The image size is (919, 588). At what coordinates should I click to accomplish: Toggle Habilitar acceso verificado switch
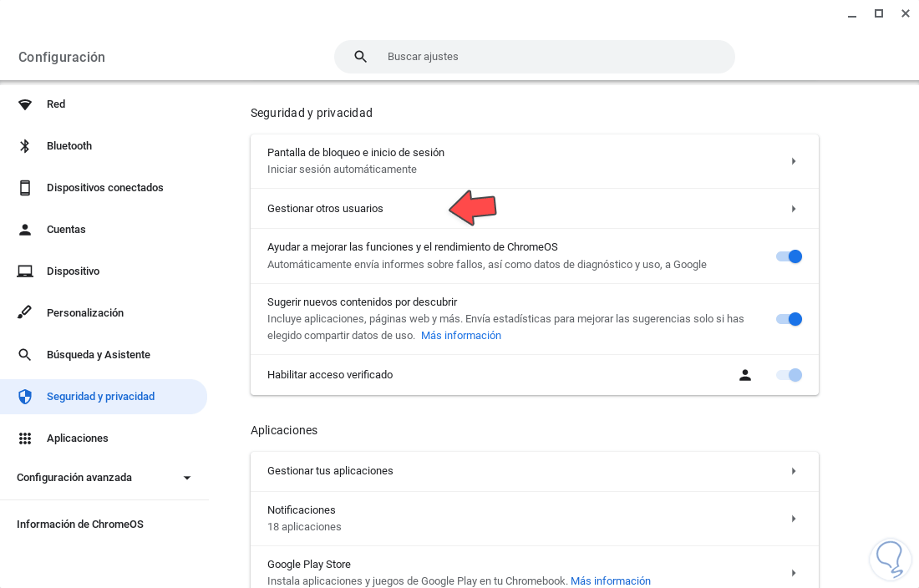[789, 375]
